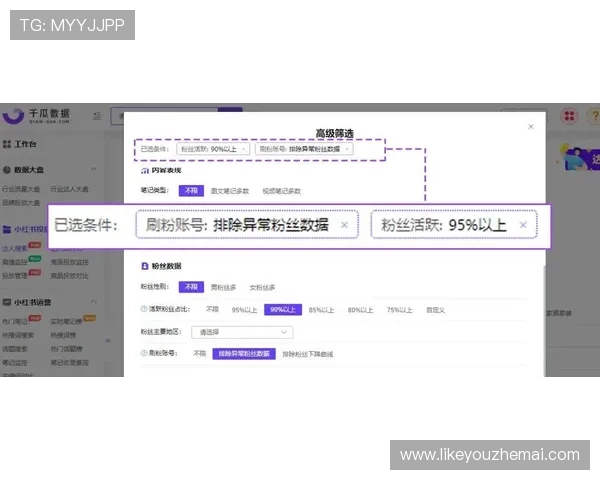This screenshot has width=600, height=480.
Task: Open 达人搜索 sidebar item
Action: [15, 248]
